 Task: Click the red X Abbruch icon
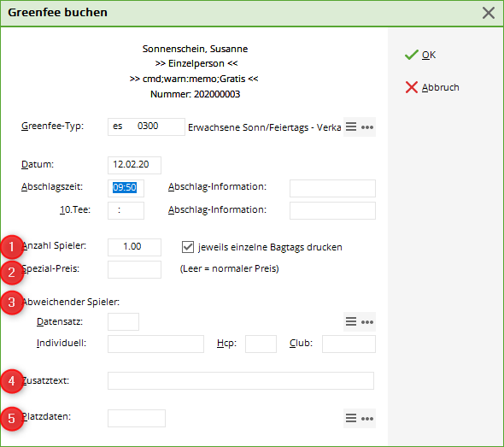412,87
